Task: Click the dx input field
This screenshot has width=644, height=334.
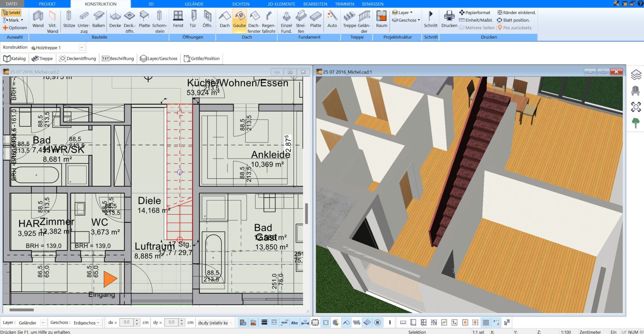Action: pyautogui.click(x=127, y=322)
